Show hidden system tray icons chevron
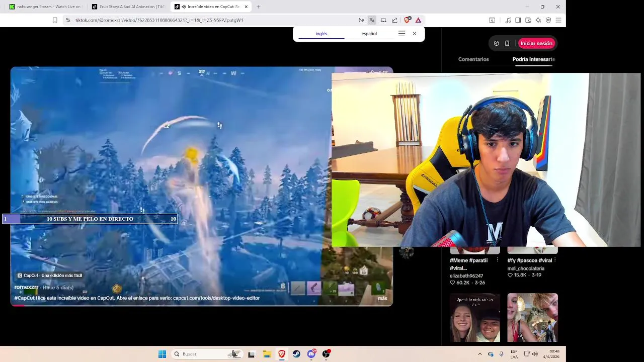Viewport: 644px width, 362px height. click(479, 354)
